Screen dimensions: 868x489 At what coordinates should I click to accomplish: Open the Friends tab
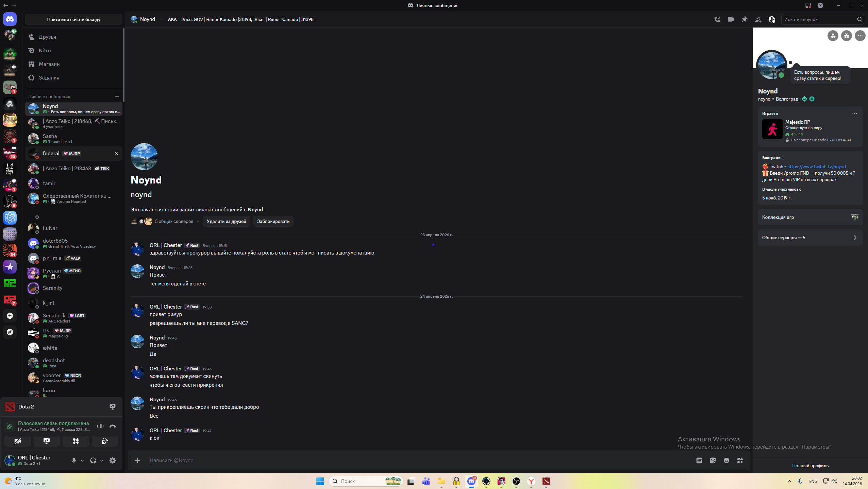47,37
